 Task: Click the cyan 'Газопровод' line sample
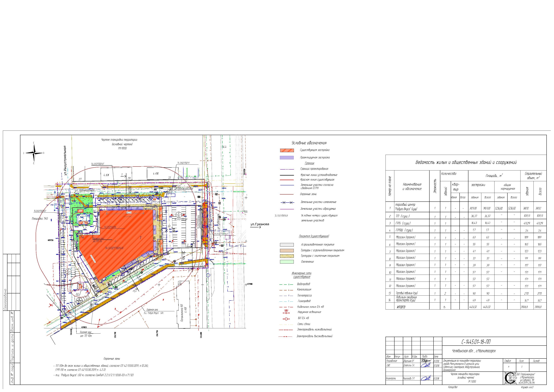[286, 301]
